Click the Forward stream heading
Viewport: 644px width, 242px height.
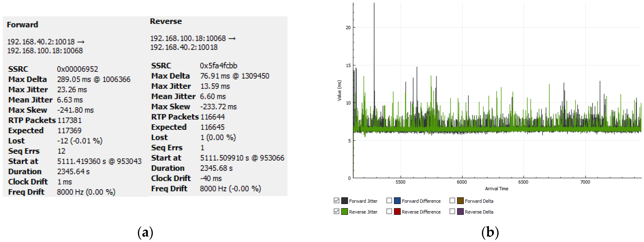[x=22, y=25]
